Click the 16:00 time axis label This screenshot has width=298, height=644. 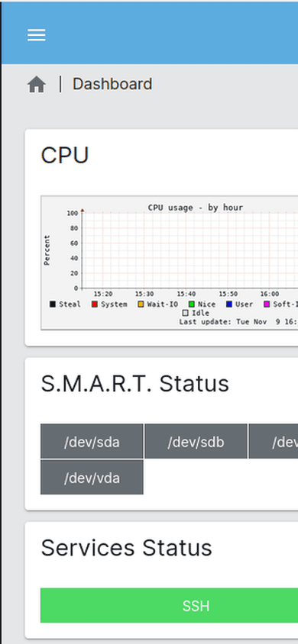tap(269, 294)
